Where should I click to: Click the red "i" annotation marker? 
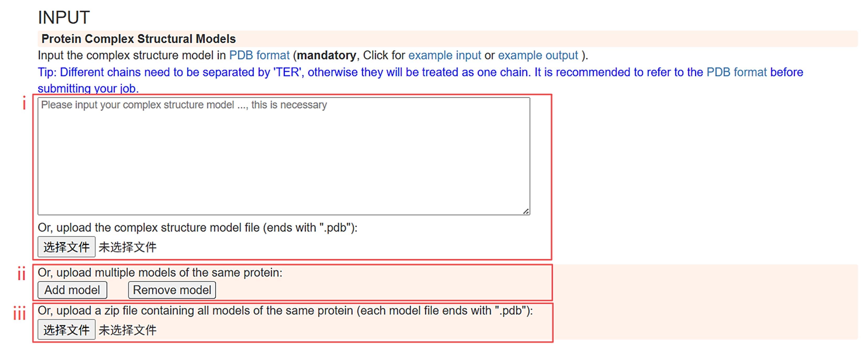(24, 103)
